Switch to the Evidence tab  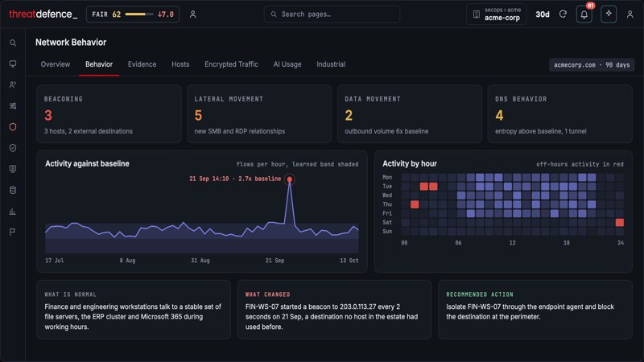pos(142,64)
